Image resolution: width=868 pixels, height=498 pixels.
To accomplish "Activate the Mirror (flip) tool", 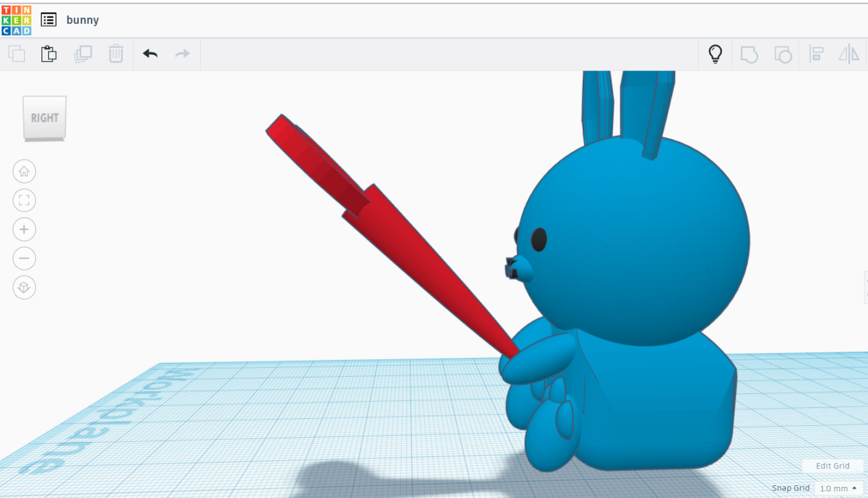I will coord(849,54).
